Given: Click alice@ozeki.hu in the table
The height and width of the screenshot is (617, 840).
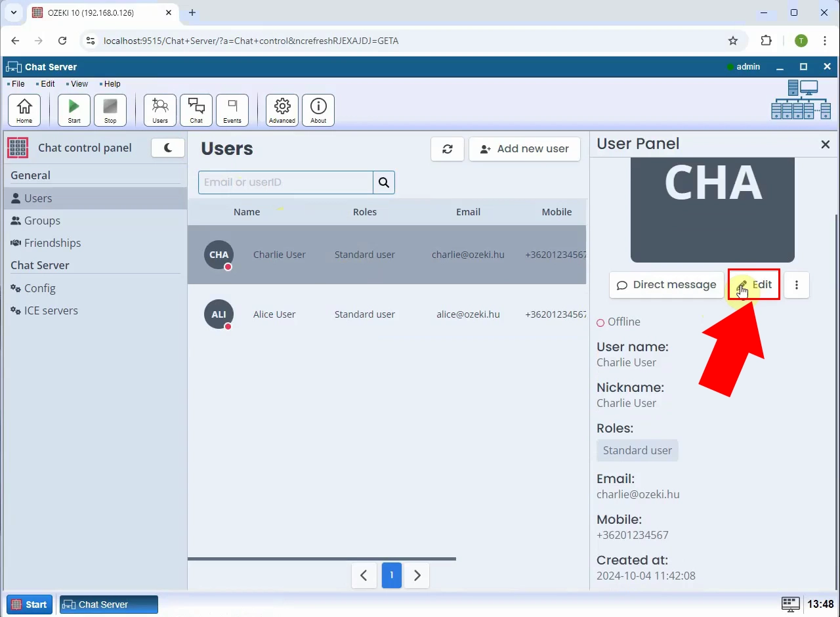Looking at the screenshot, I should coord(468,314).
